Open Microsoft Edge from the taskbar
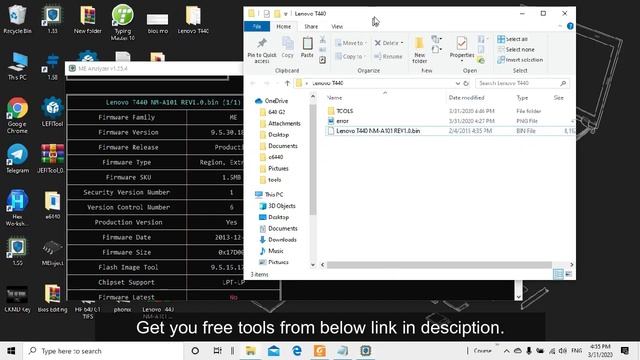Image resolution: width=640 pixels, height=360 pixels. coord(297,351)
